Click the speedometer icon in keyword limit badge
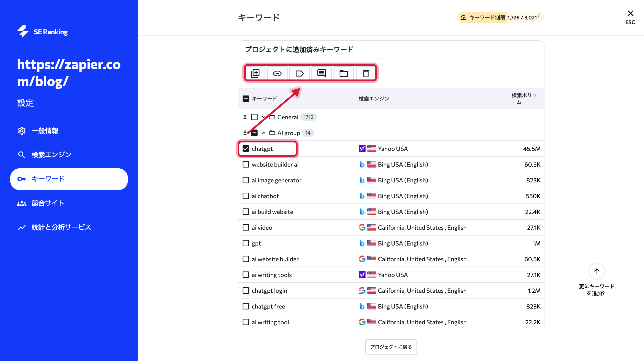The width and height of the screenshot is (644, 361). coord(463,18)
